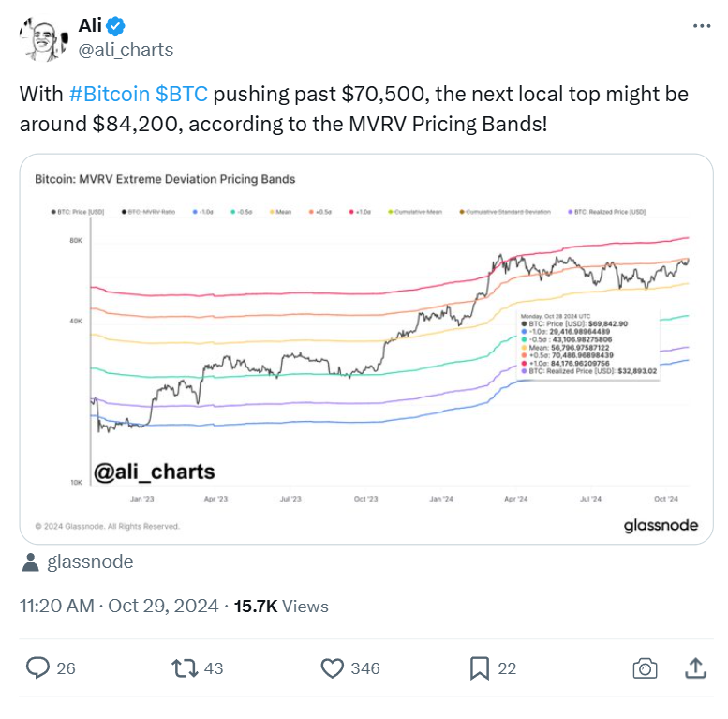
Task: Click the tagged glassnode person label
Action: (x=90, y=562)
